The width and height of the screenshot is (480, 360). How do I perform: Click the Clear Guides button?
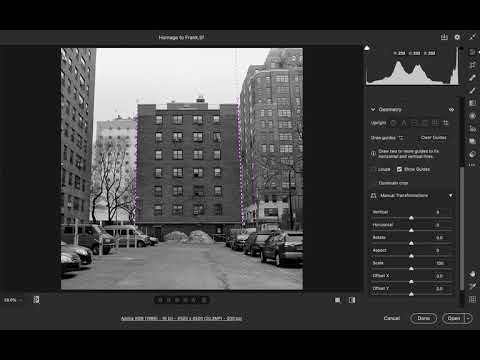point(433,138)
